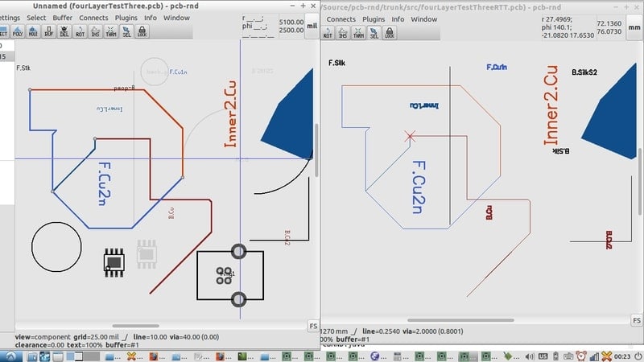Select the SEL arrow tool in left window
Image resolution: width=644 pixels, height=362 pixels.
(126, 31)
